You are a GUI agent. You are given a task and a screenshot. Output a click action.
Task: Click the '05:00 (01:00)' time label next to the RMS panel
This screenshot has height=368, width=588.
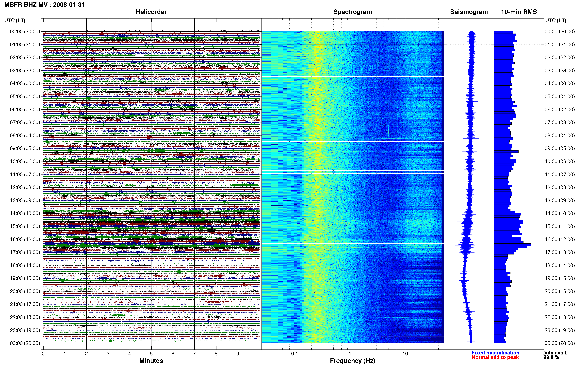(x=560, y=96)
